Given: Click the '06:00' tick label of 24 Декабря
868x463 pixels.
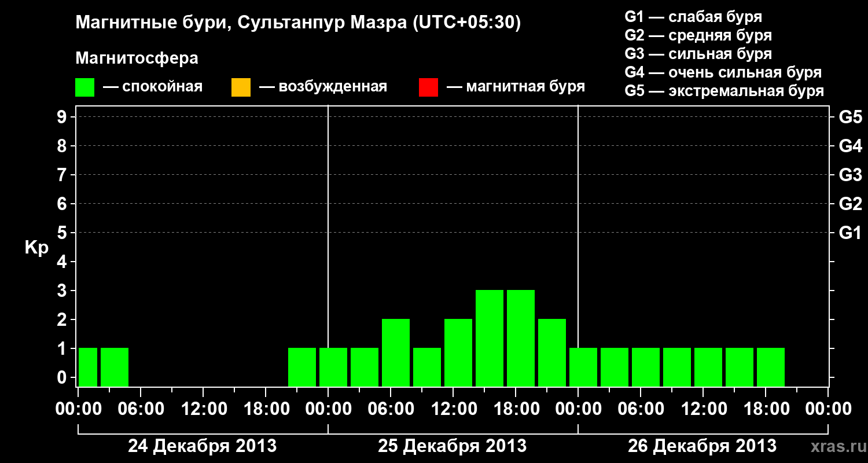Looking at the screenshot, I should [x=141, y=409].
